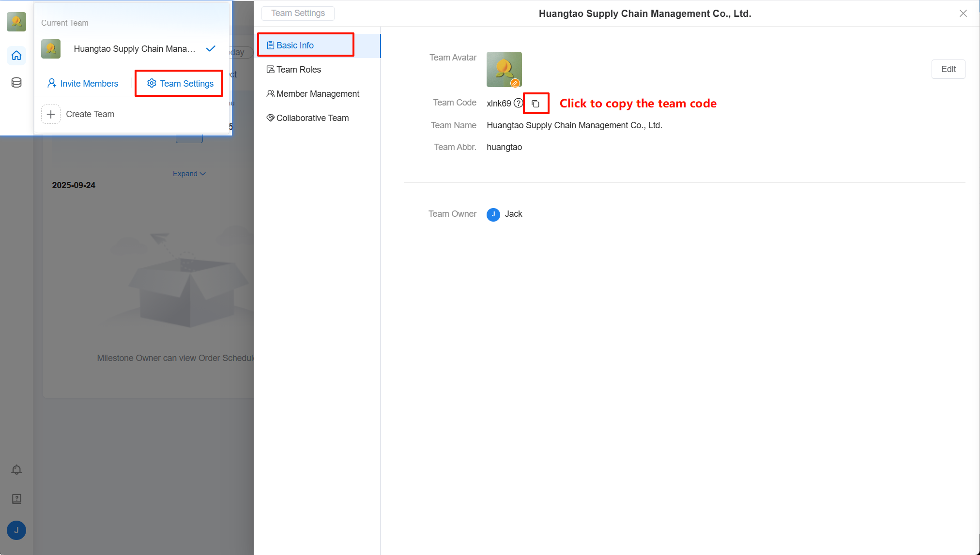Viewport: 980px width, 555px height.
Task: Open the database stack sidebar icon
Action: point(16,83)
